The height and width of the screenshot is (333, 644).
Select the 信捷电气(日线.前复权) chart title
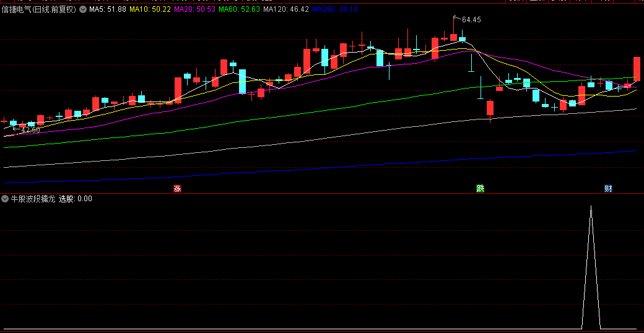[x=39, y=9]
